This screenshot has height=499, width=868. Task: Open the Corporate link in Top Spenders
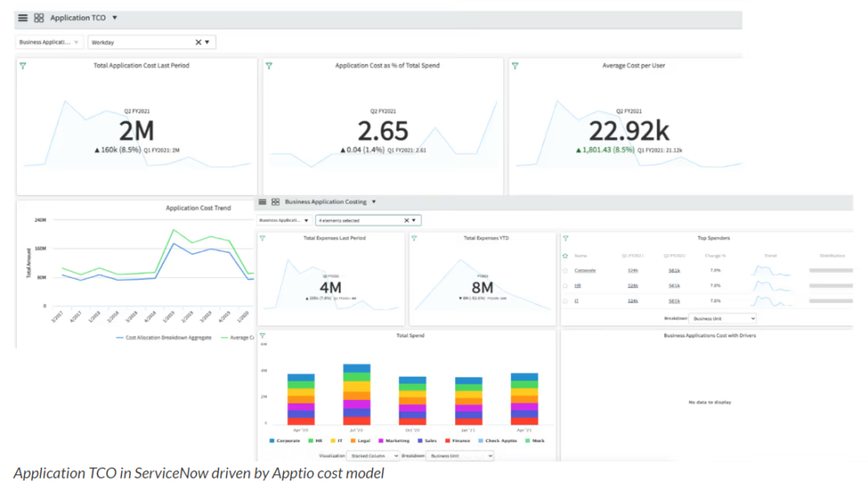585,270
